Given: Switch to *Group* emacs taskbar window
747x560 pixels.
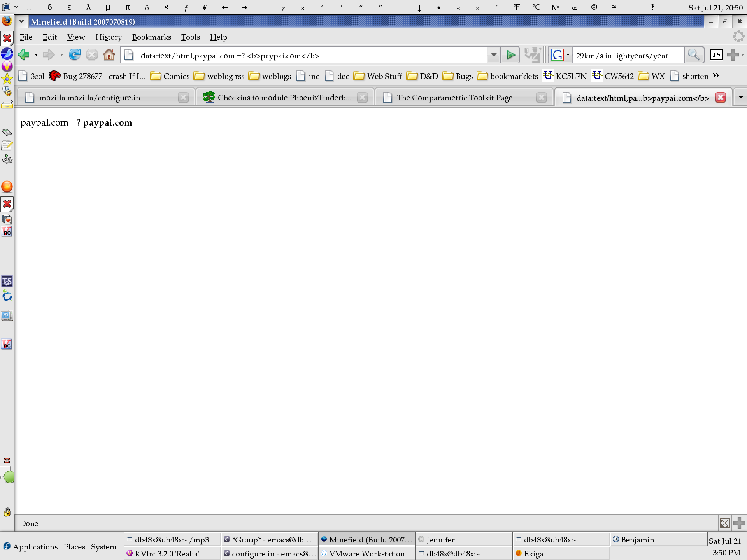Looking at the screenshot, I should [270, 539].
